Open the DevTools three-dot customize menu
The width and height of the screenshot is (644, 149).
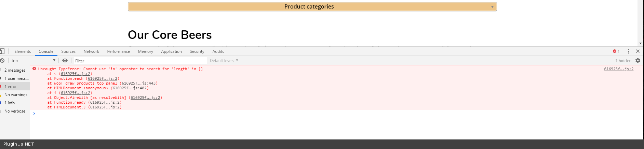click(x=628, y=51)
